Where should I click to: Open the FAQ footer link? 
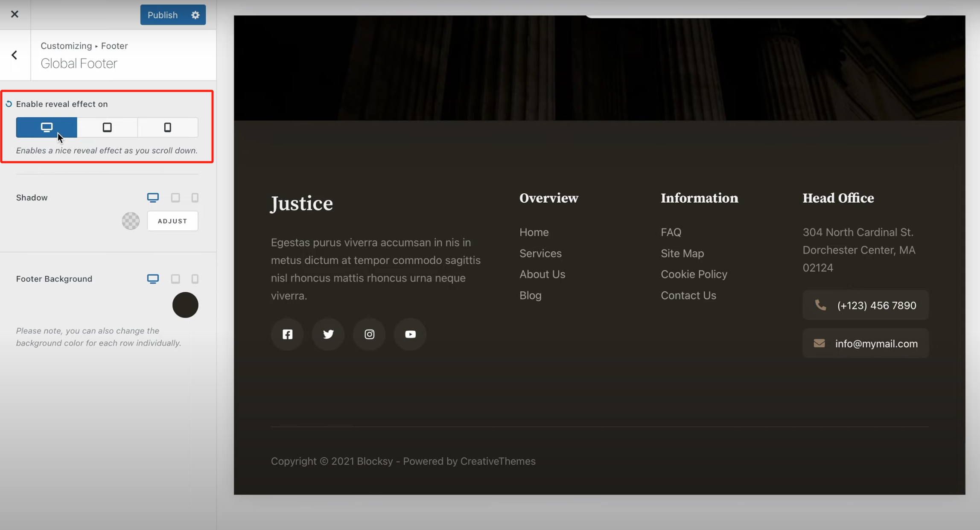point(671,232)
